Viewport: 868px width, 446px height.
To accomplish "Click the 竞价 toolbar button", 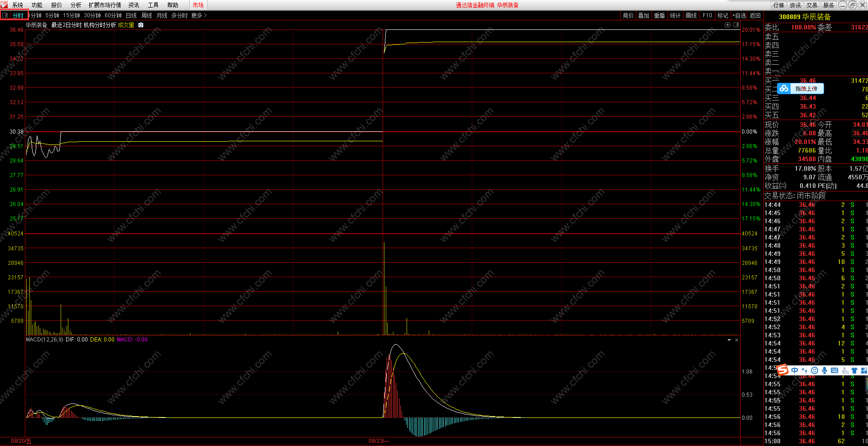I will [x=628, y=15].
